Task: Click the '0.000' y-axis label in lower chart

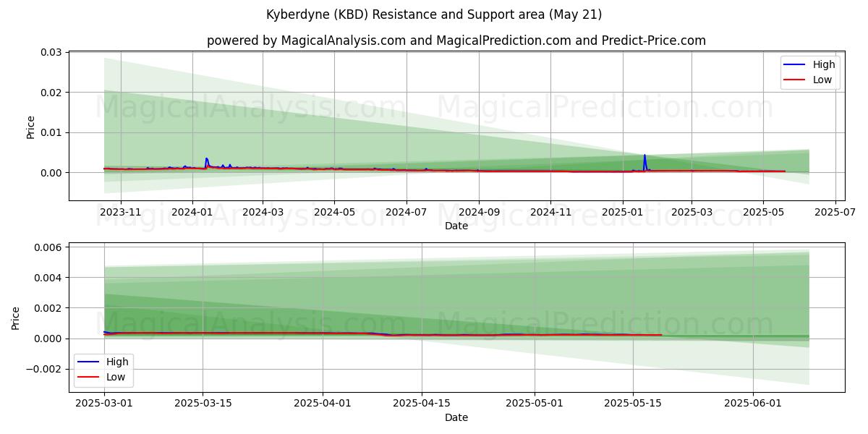Action: pyautogui.click(x=50, y=339)
